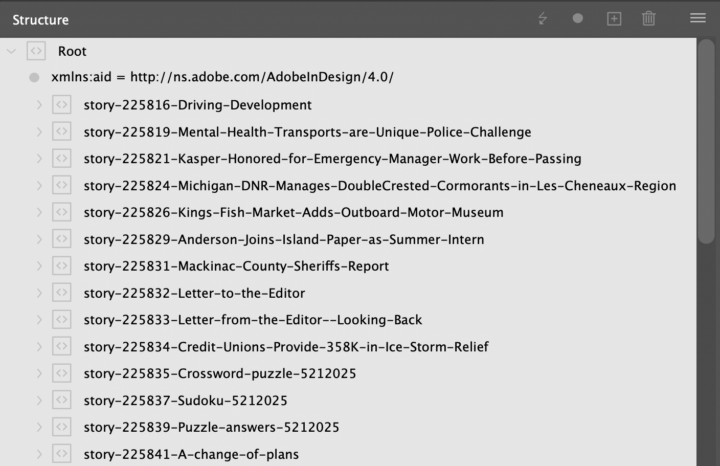
Task: Expand story-225829 Anderson Joins element
Action: pyautogui.click(x=39, y=240)
